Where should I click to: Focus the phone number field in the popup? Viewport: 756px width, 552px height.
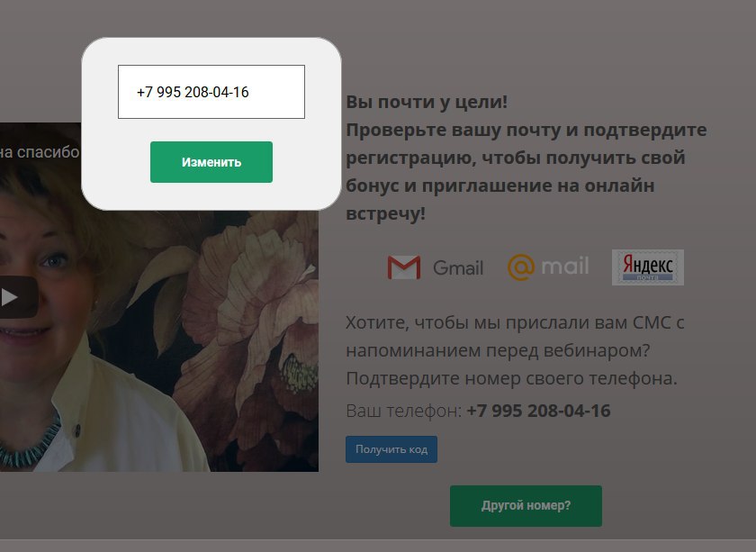[211, 92]
